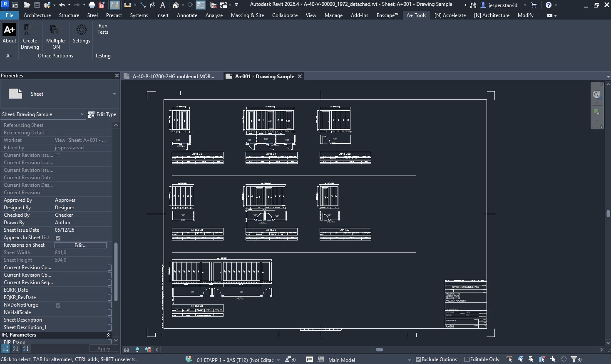The height and width of the screenshot is (364, 611).
Task: Click the Edit Type button
Action: point(102,114)
